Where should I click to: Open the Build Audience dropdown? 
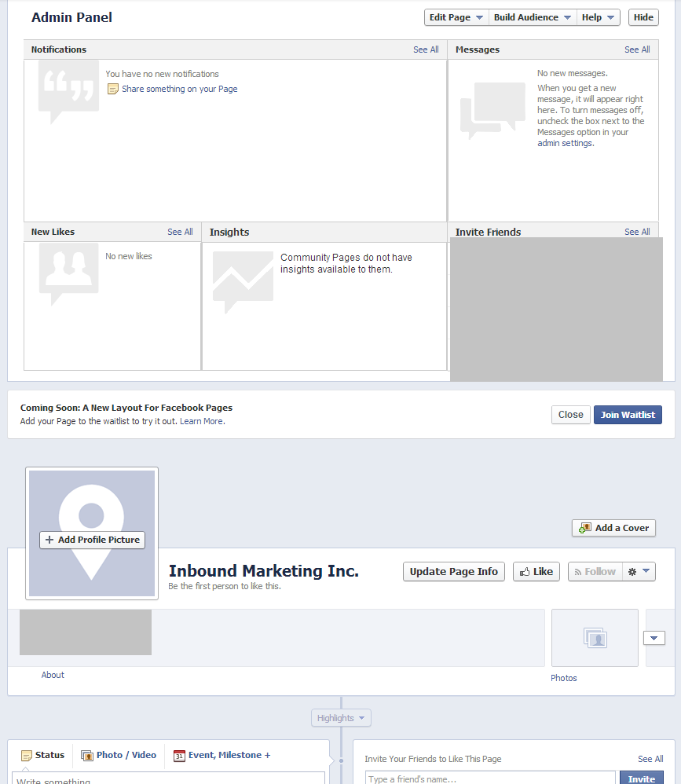pos(532,17)
